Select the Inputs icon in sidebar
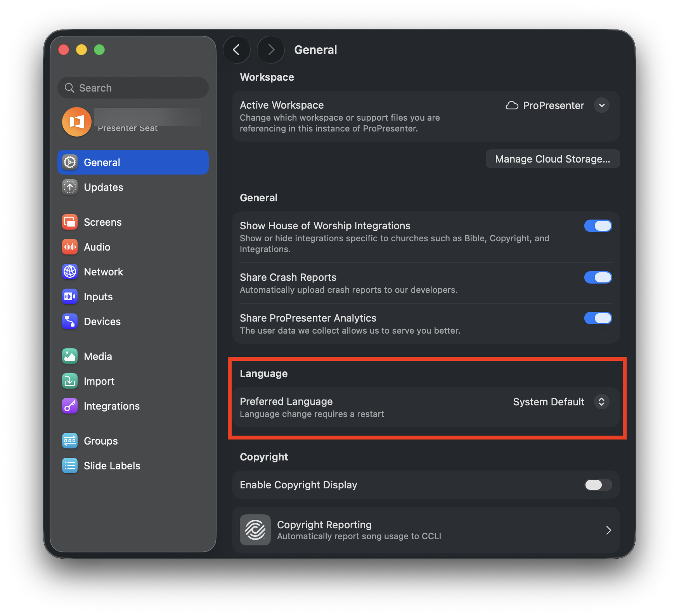 [70, 297]
